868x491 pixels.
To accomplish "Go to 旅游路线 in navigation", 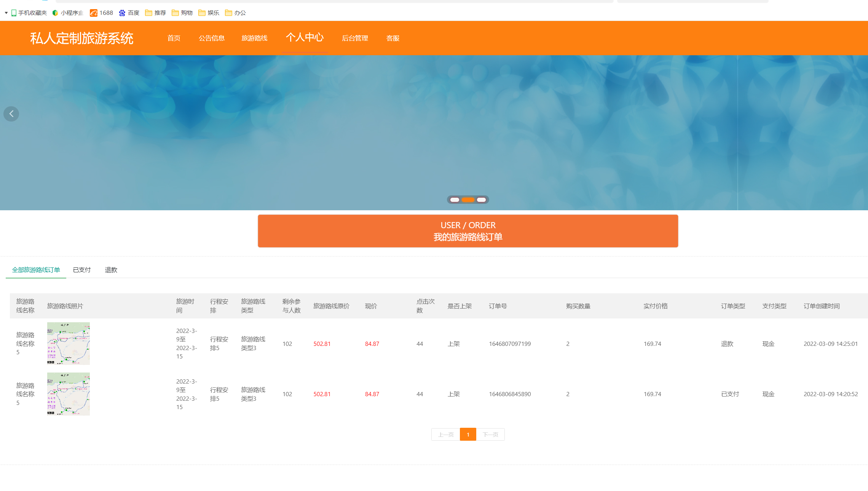I will click(x=254, y=38).
